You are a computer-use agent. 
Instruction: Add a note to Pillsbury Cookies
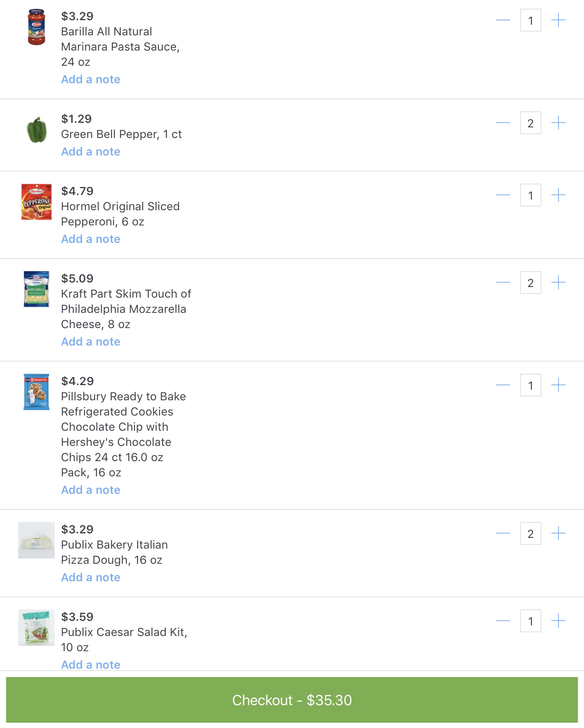tap(91, 490)
